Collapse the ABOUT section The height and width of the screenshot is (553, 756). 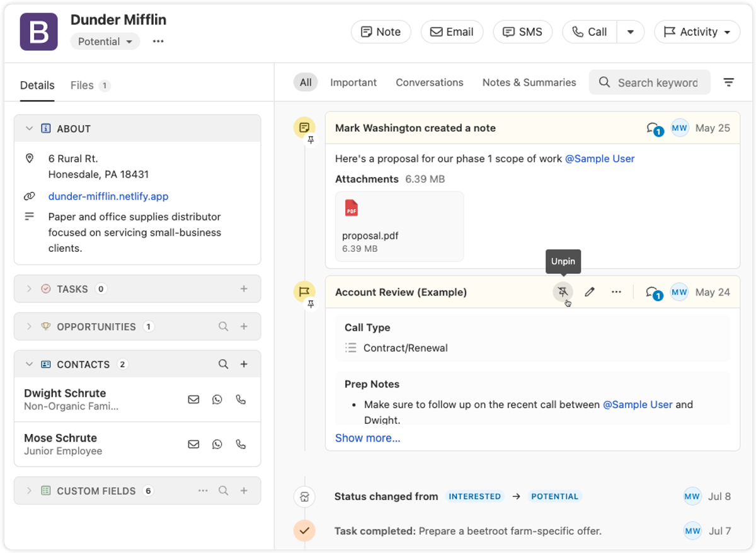click(x=29, y=128)
